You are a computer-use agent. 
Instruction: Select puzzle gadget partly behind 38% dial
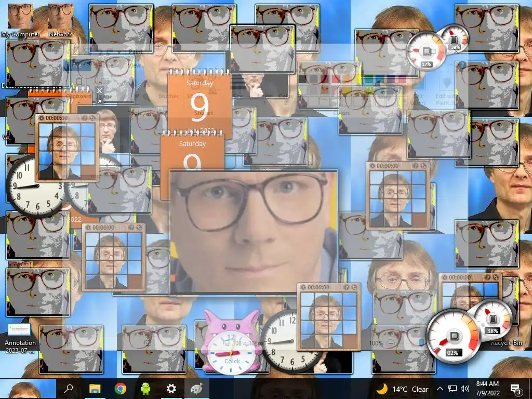470,289
